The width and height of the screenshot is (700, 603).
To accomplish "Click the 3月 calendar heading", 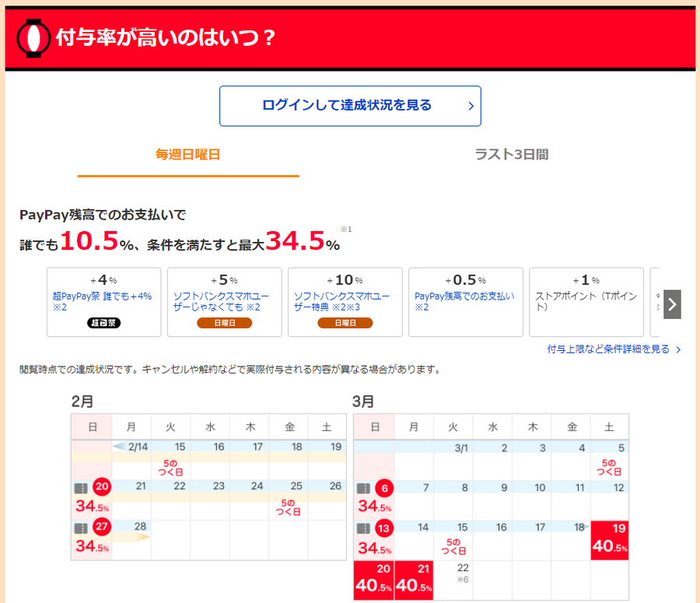I will tap(363, 401).
